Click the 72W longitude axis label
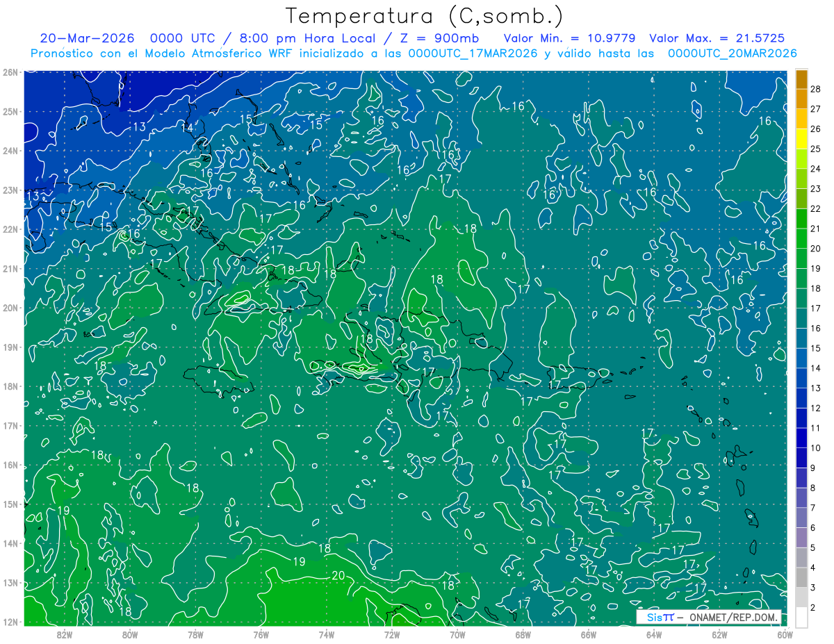 [392, 634]
